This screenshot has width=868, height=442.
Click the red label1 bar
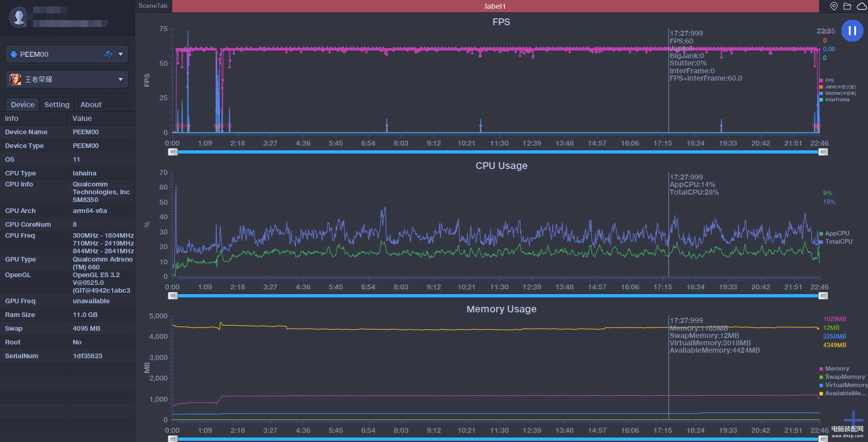(495, 6)
